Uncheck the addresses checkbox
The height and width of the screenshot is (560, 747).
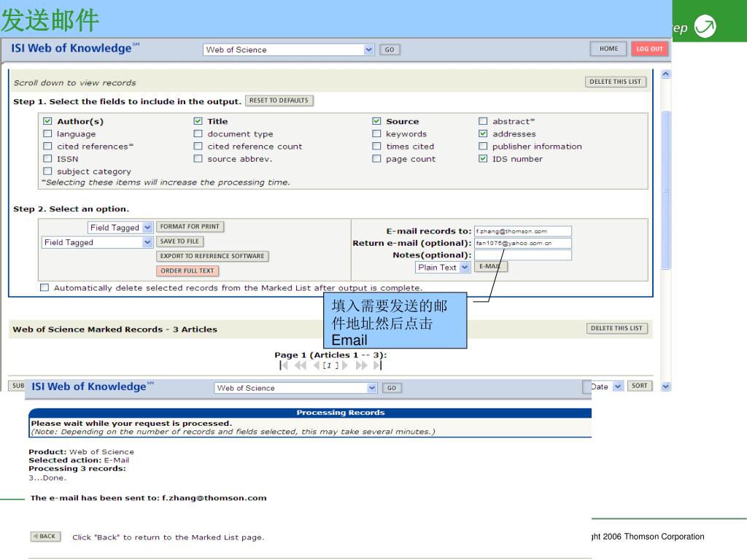(x=483, y=134)
